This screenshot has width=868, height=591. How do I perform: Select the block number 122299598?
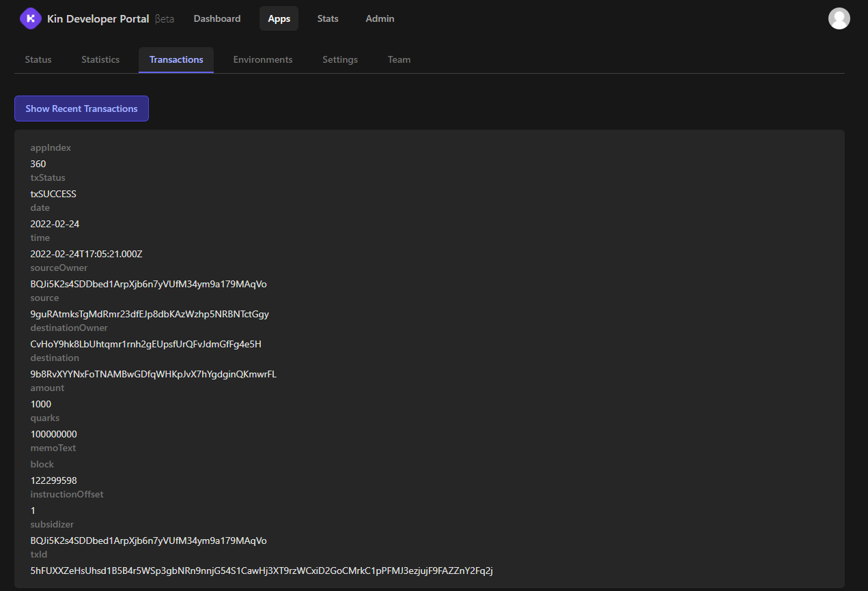point(53,480)
